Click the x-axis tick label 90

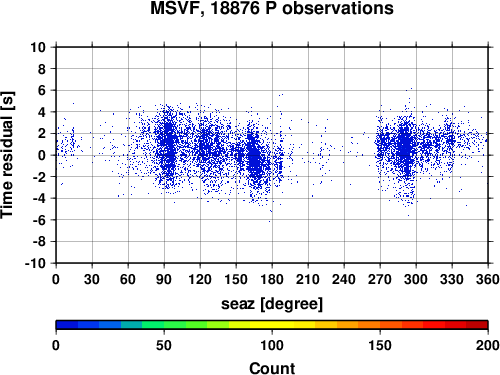click(x=164, y=279)
